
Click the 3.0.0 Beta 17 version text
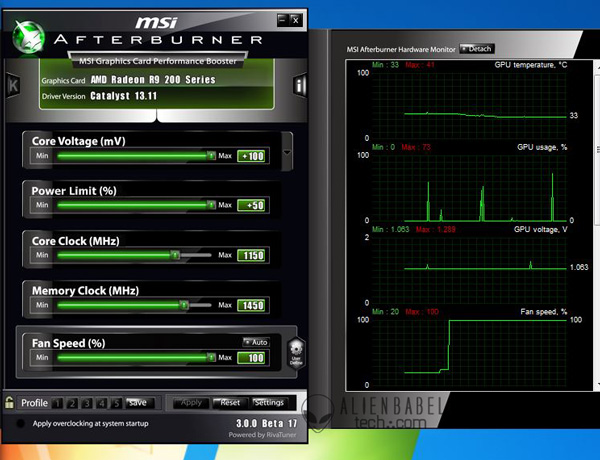(x=267, y=423)
